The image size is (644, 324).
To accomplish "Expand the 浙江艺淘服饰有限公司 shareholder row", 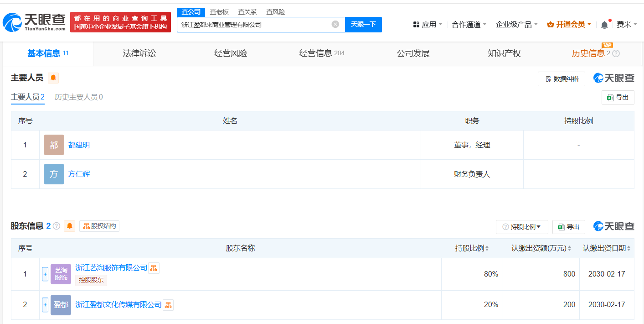I will (x=45, y=274).
